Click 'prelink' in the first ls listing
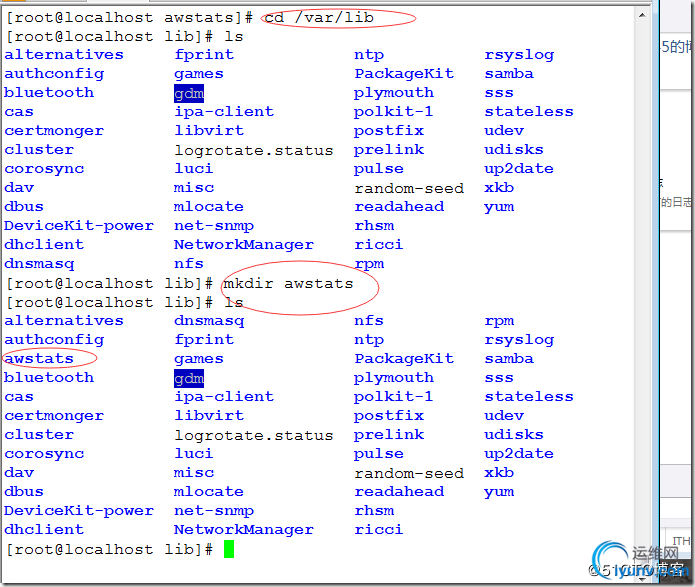The image size is (695, 587). pos(389,150)
